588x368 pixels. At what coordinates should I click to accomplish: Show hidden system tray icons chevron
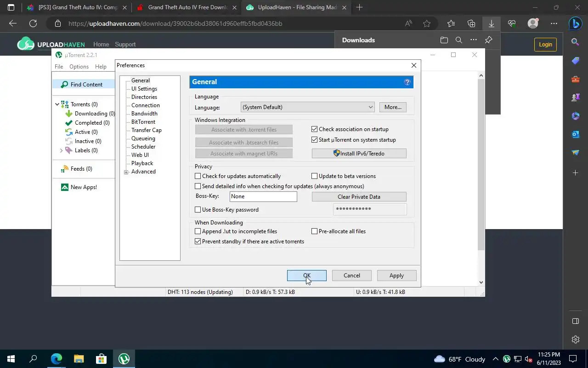pyautogui.click(x=495, y=359)
